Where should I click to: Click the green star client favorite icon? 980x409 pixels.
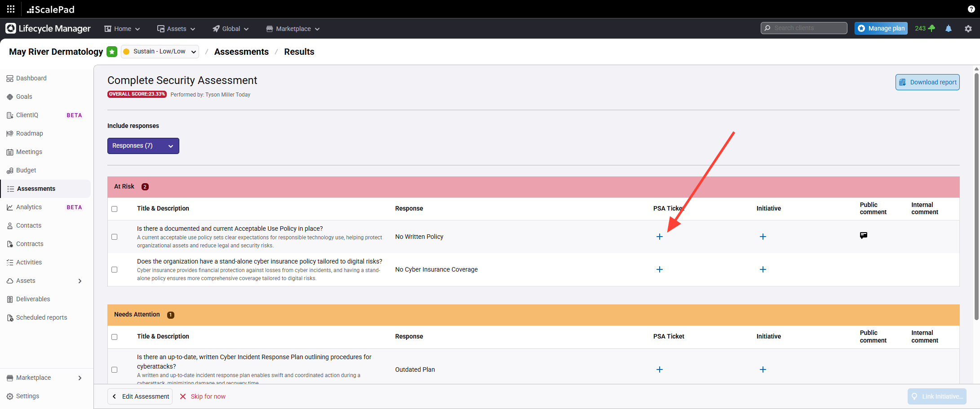point(112,52)
